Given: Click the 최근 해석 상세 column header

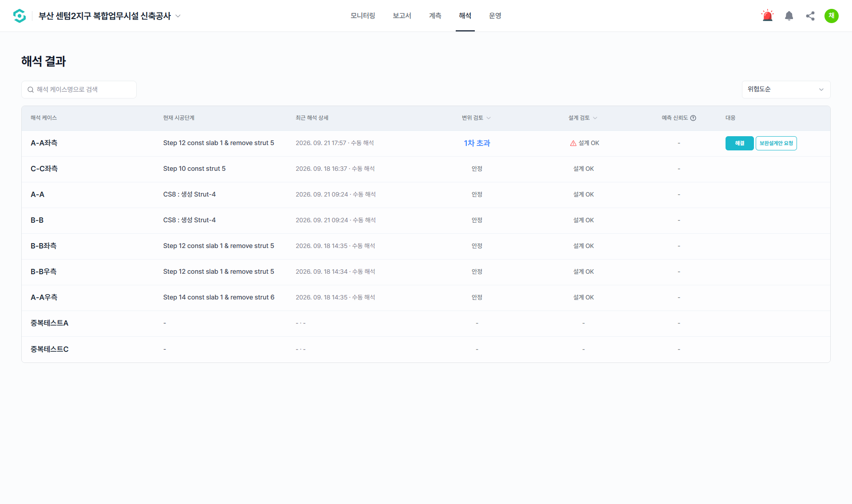Looking at the screenshot, I should point(312,118).
